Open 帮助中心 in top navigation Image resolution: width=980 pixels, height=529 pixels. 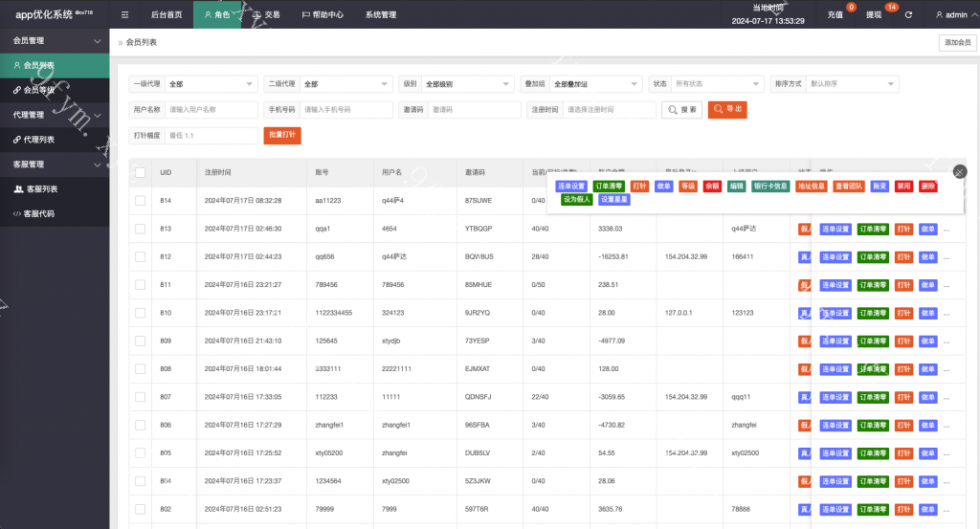pyautogui.click(x=323, y=14)
